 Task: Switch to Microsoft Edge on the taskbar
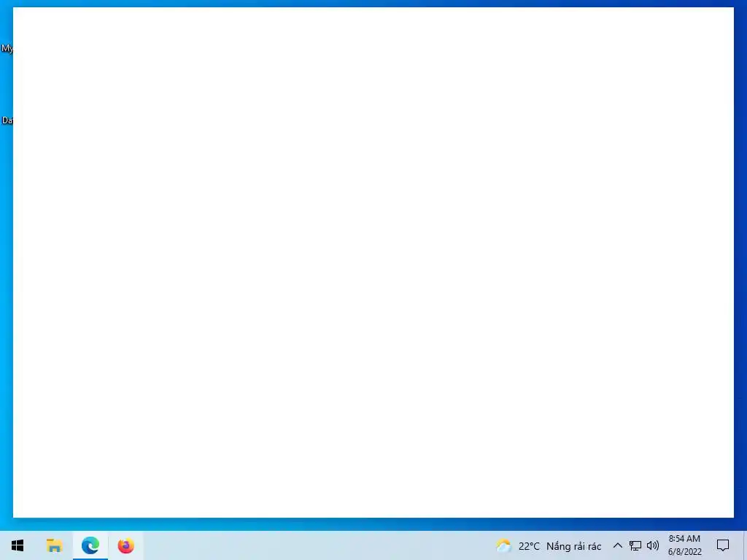(x=90, y=545)
